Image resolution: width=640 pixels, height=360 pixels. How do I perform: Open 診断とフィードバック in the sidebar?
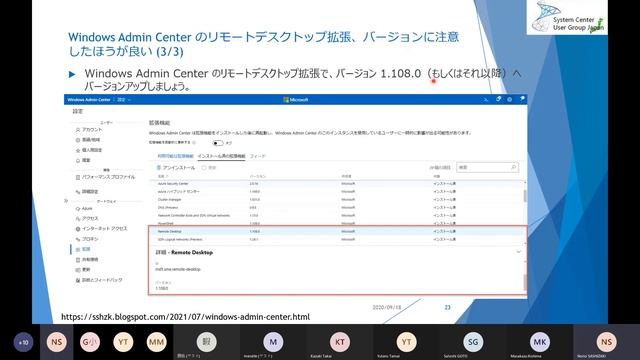pos(99,280)
